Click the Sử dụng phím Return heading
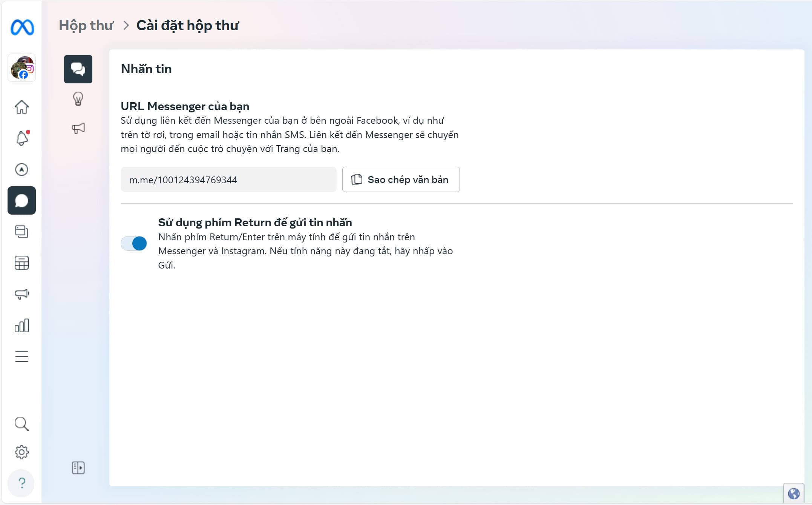This screenshot has width=812, height=505. 255,223
